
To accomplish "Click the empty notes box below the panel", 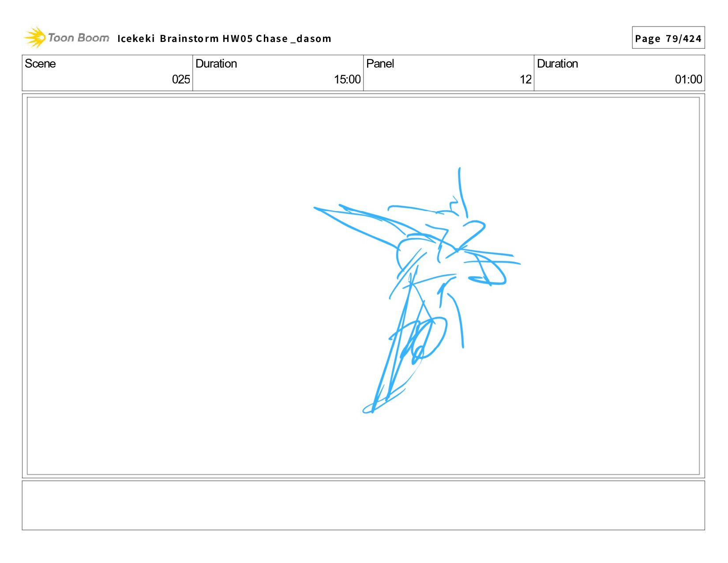I will (363, 505).
